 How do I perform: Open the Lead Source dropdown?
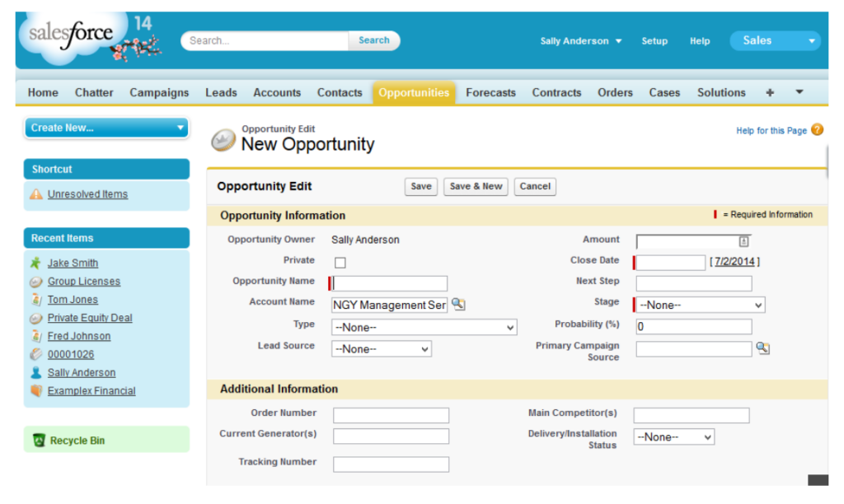click(x=381, y=349)
